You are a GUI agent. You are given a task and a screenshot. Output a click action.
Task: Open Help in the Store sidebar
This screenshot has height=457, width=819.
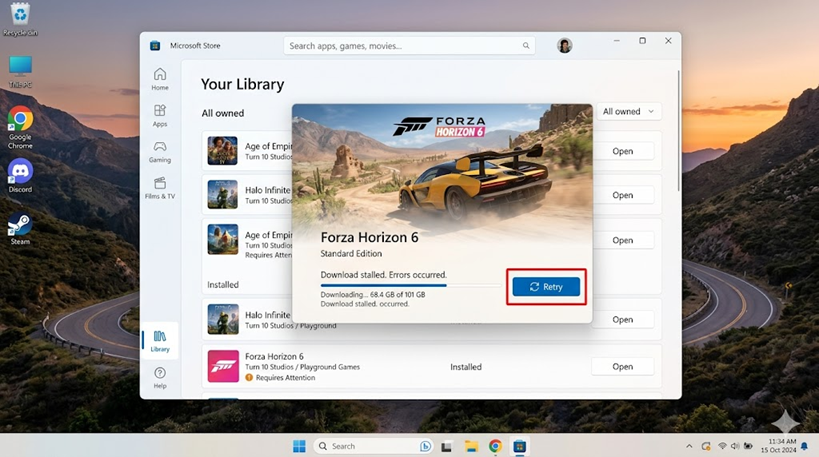coord(160,378)
